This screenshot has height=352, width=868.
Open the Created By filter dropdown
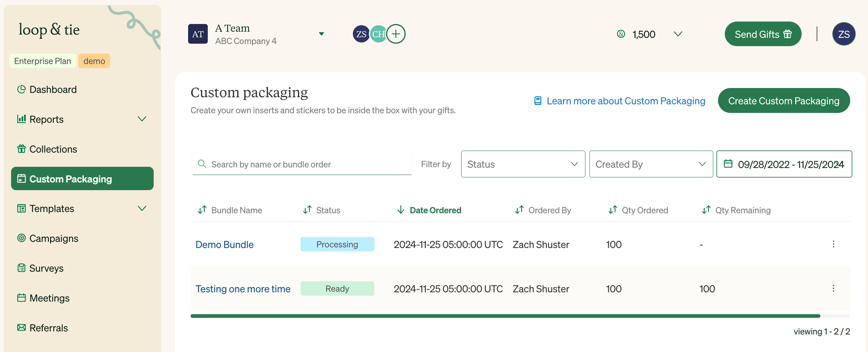651,164
